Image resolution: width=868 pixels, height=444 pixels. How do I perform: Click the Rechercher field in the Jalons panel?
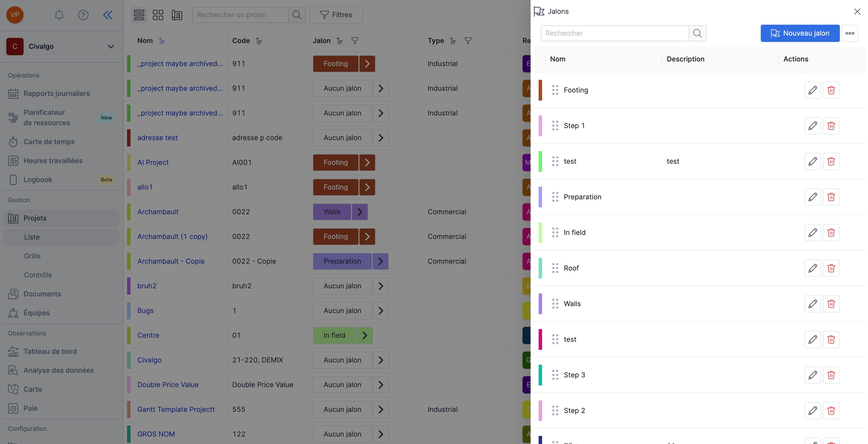[614, 33]
